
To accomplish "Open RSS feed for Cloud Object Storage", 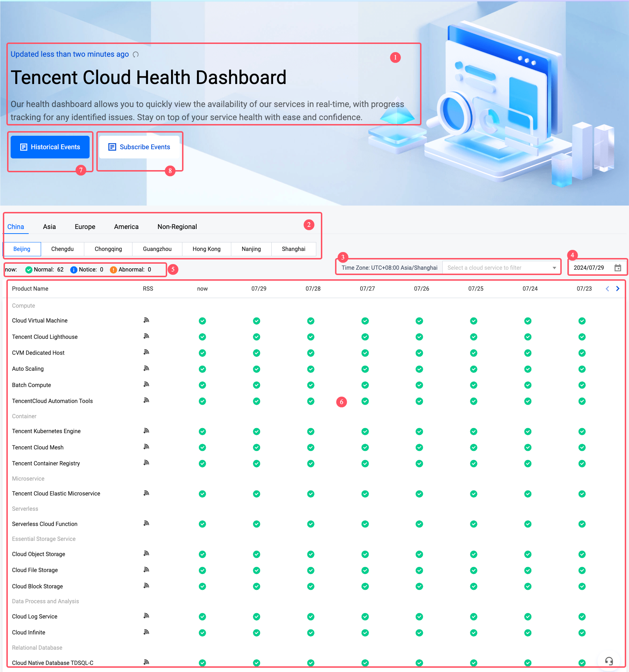I will click(x=146, y=554).
